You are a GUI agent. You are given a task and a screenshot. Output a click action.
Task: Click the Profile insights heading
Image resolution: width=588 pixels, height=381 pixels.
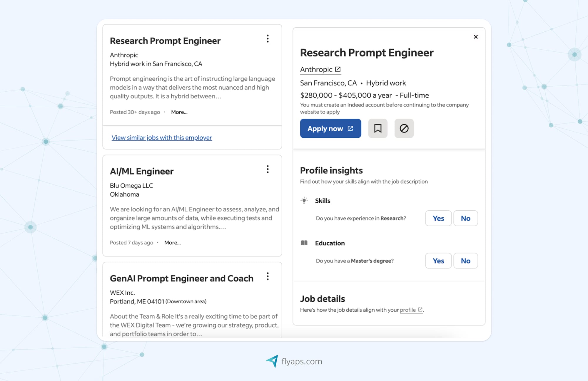[331, 170]
